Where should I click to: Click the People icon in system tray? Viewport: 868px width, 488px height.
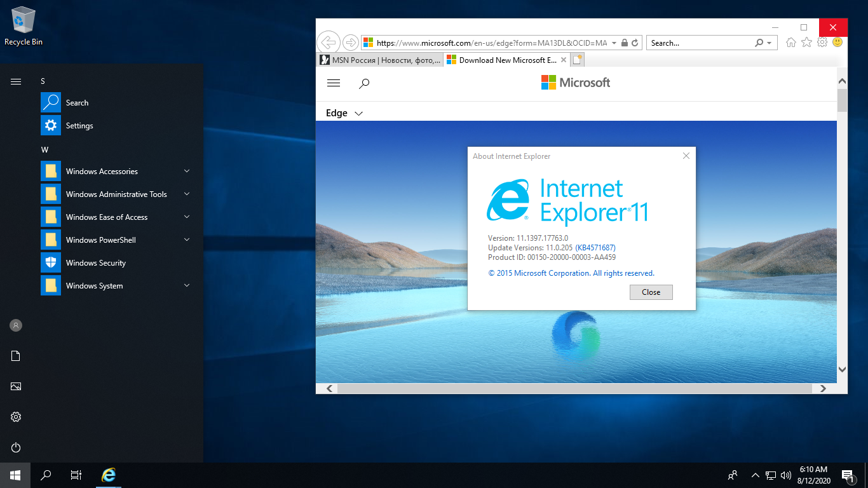733,475
